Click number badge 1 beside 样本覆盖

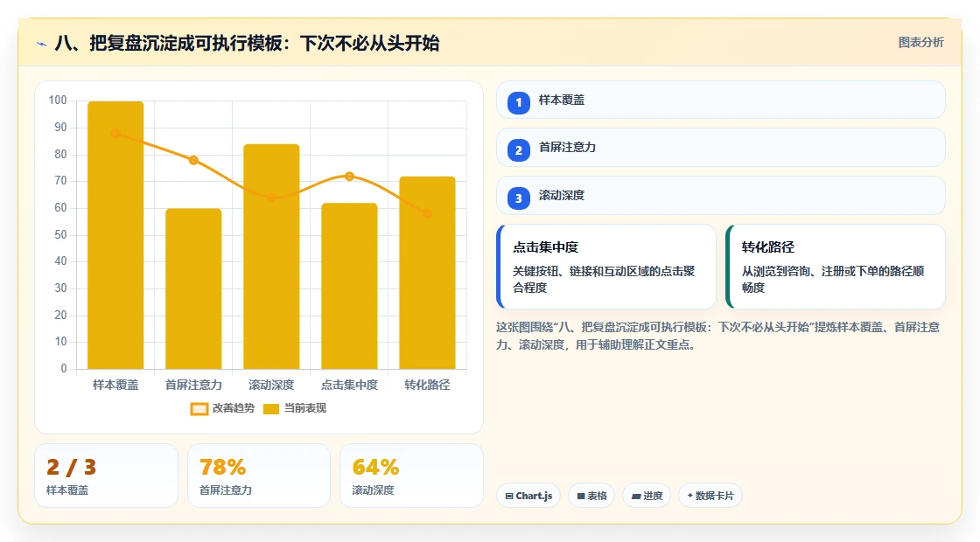click(x=518, y=102)
